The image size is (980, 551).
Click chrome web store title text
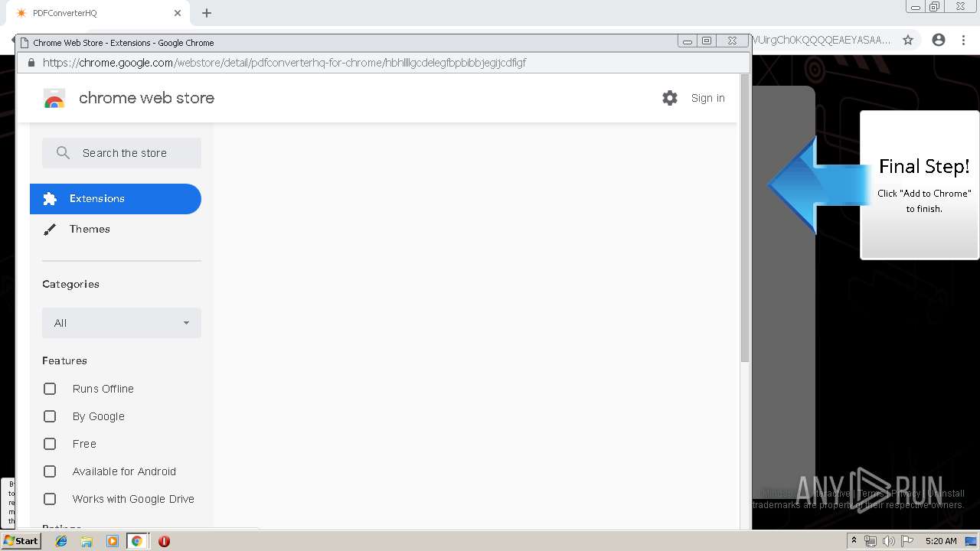coord(146,98)
